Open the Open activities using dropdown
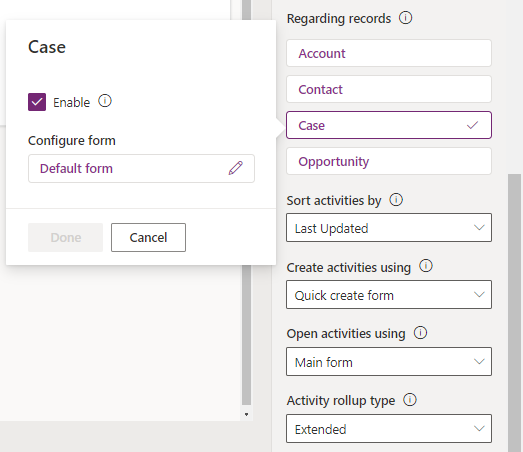The height and width of the screenshot is (452, 523). (x=389, y=362)
